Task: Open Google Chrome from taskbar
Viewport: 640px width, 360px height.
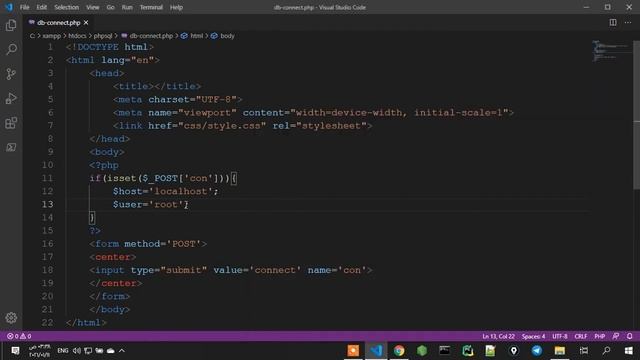Action: [x=399, y=350]
